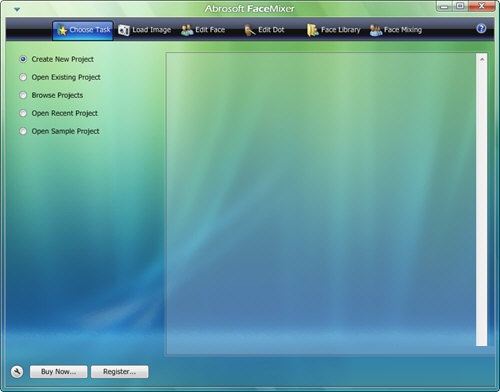Choose the Open Recent Project radio button
Image resolution: width=500 pixels, height=392 pixels.
23,113
